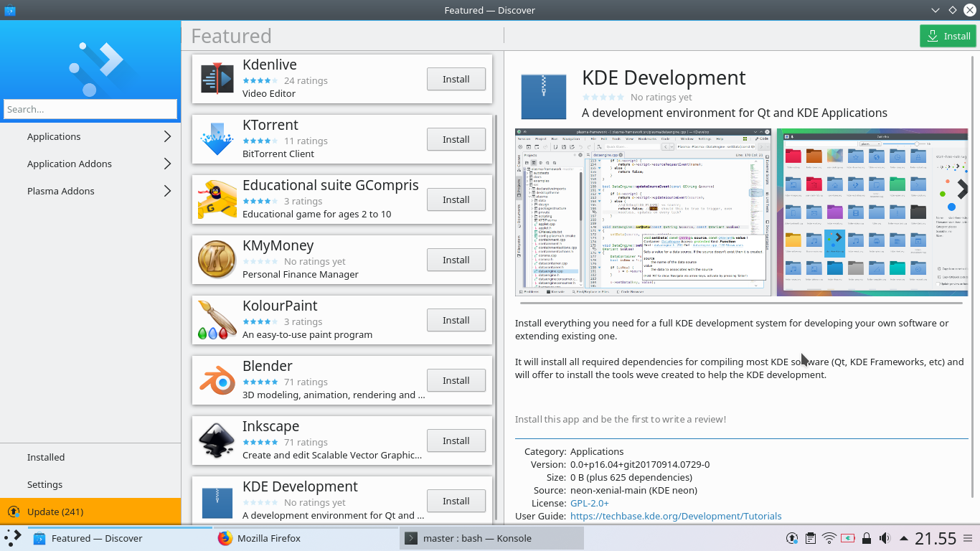Screen dimensions: 980x551
Task: Mute audio via the speaker tray icon
Action: point(885,537)
